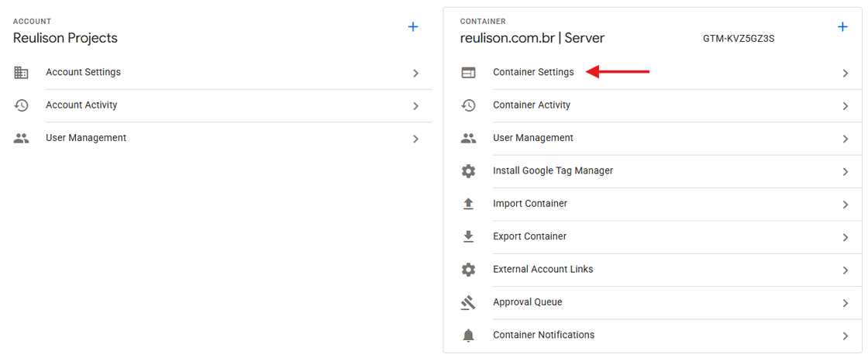868x358 pixels.
Task: Click the gear icon for External Account Links
Action: pos(468,270)
